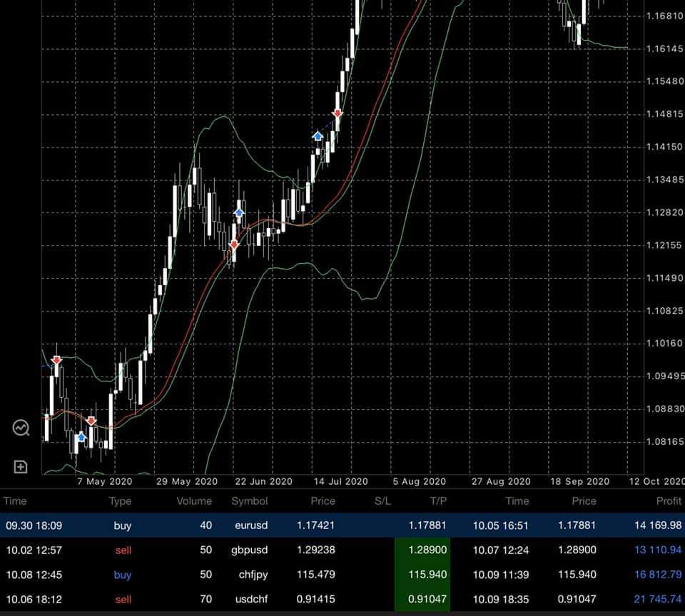Click close time 10.09 18:35
This screenshot has height=616, width=685.
point(501,599)
